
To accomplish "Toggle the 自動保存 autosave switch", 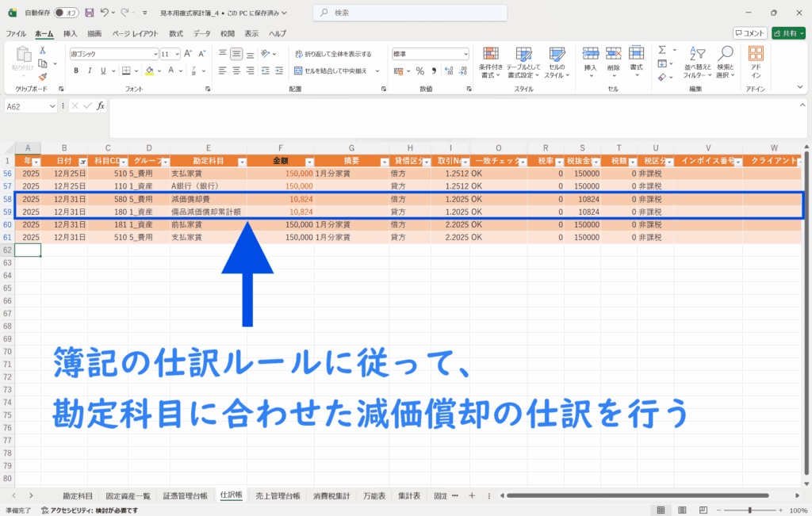I will tap(67, 13).
